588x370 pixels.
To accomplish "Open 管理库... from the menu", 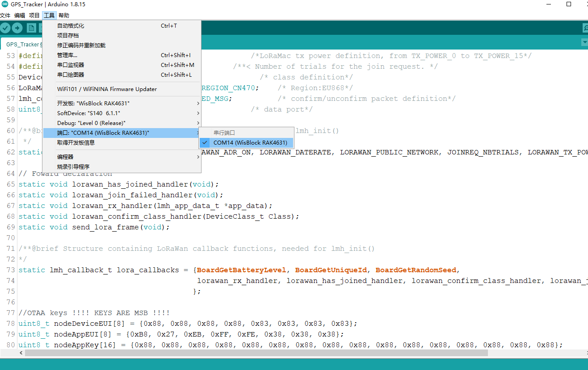I will [x=122, y=55].
